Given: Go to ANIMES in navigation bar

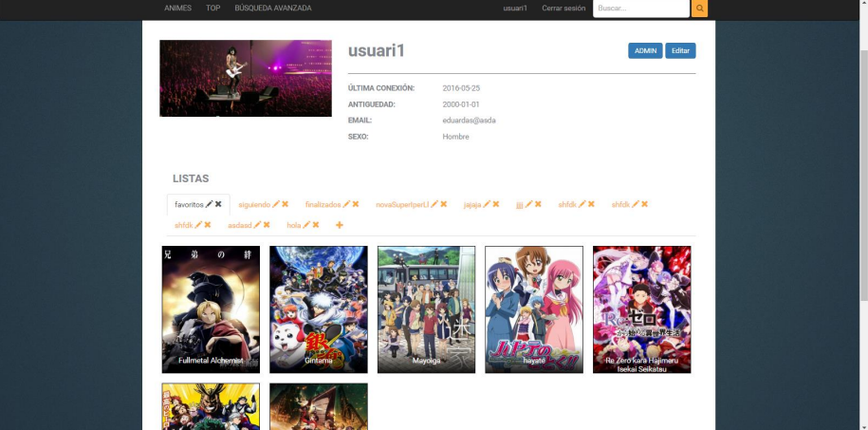Looking at the screenshot, I should tap(177, 9).
